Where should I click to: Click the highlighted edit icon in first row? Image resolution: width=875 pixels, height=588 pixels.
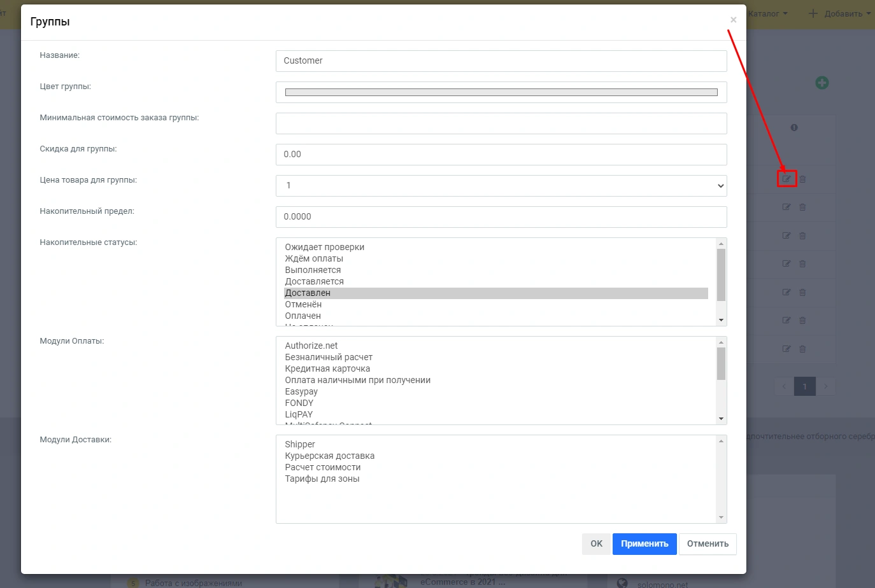click(786, 179)
